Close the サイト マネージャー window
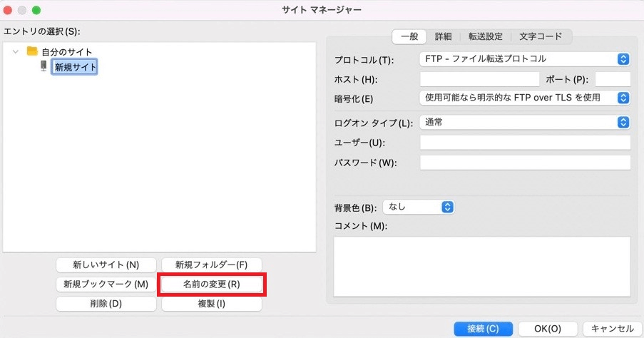The height and width of the screenshot is (338, 644). 9,10
